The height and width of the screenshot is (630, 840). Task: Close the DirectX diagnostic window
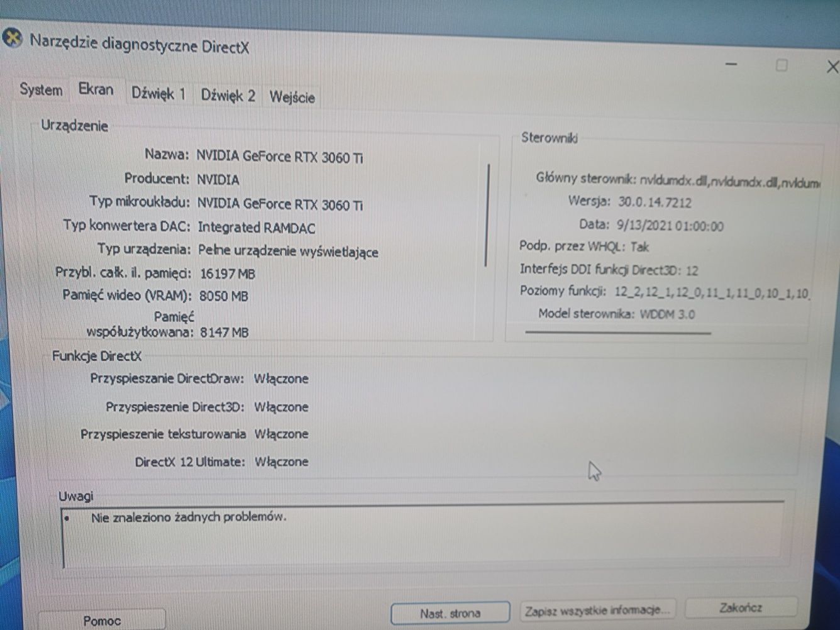832,66
